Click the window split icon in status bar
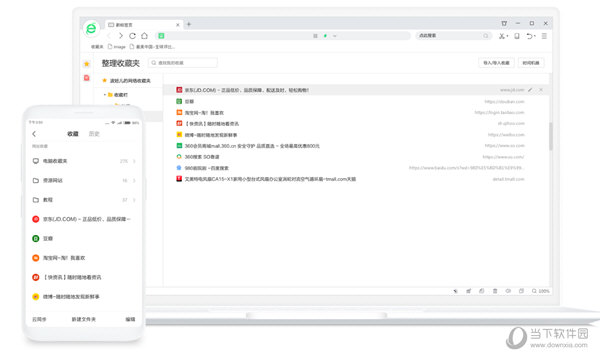Viewport: 600px width, 360px height. 521,291
